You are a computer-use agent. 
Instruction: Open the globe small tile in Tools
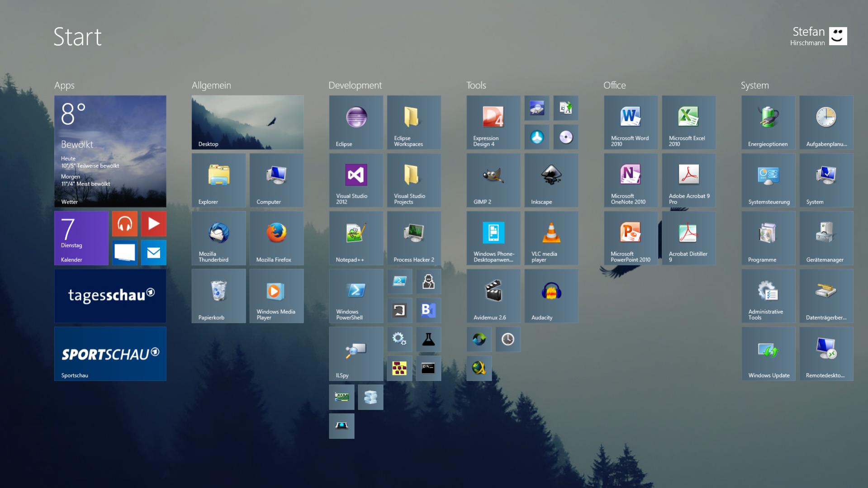(479, 368)
